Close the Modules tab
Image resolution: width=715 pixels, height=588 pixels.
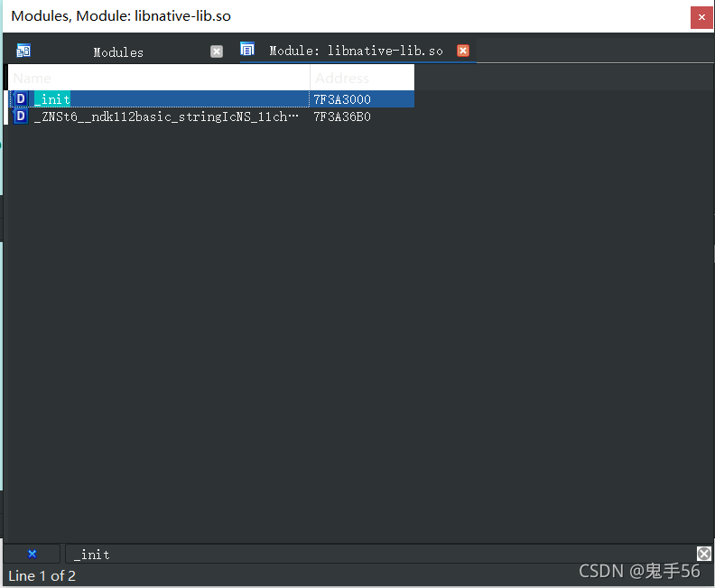(217, 51)
